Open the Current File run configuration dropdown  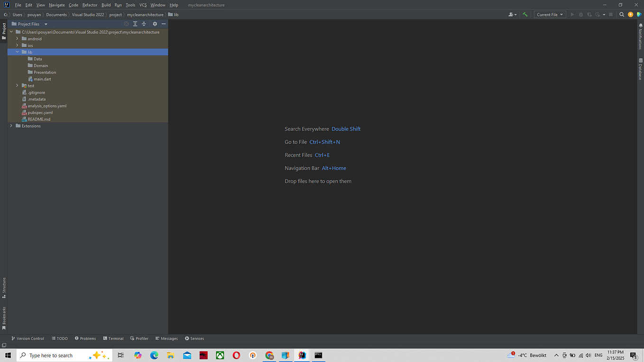550,14
